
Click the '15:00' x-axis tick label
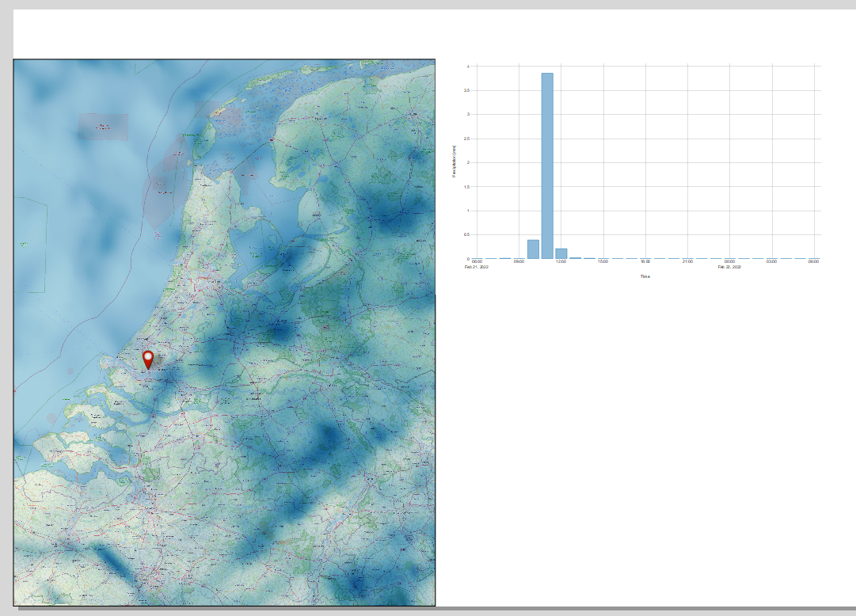coord(603,261)
